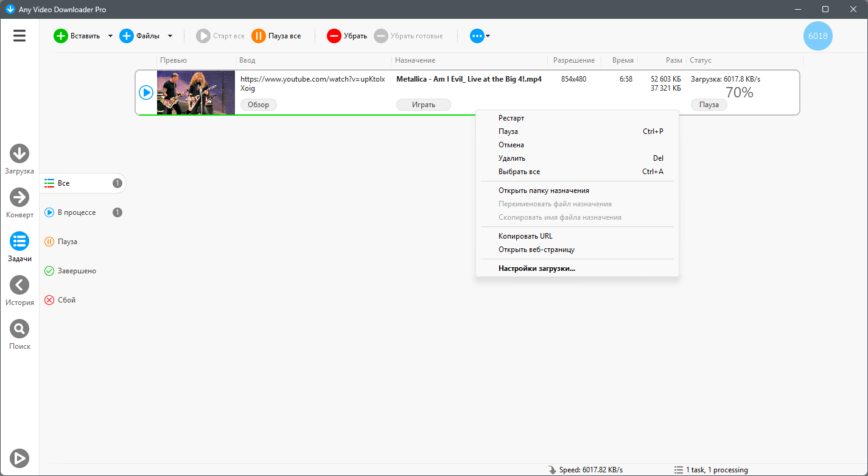Image resolution: width=868 pixels, height=476 pixels.
Task: Click the 6018 speed indicator circle
Action: 817,36
